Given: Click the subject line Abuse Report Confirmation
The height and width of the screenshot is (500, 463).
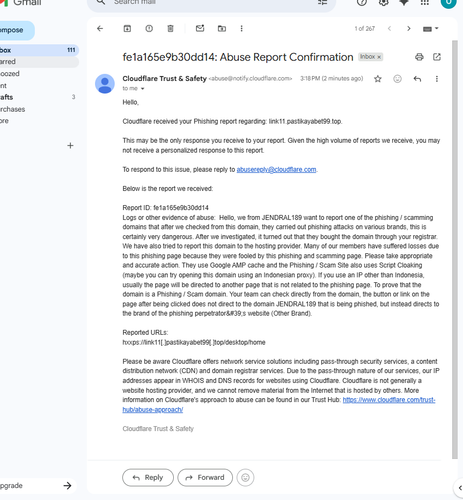Looking at the screenshot, I should click(x=238, y=57).
